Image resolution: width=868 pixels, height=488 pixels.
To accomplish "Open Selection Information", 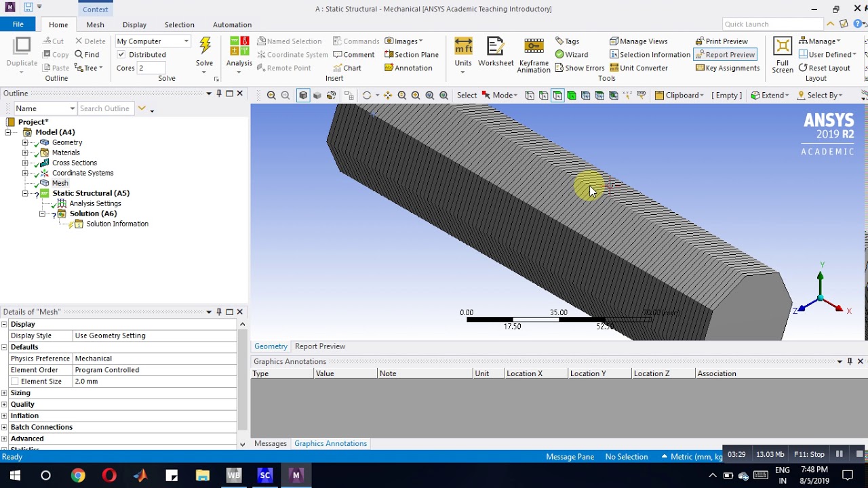I will tap(650, 54).
